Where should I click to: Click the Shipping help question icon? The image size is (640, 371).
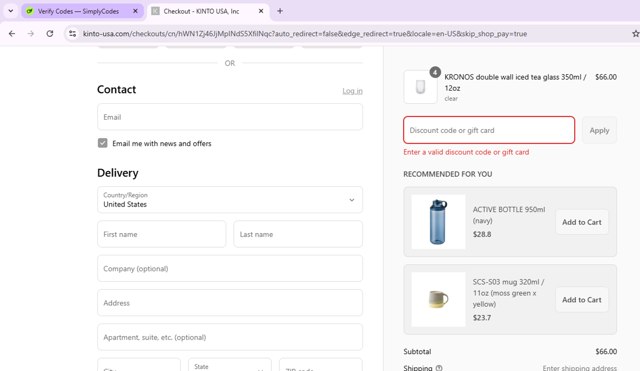tap(439, 368)
